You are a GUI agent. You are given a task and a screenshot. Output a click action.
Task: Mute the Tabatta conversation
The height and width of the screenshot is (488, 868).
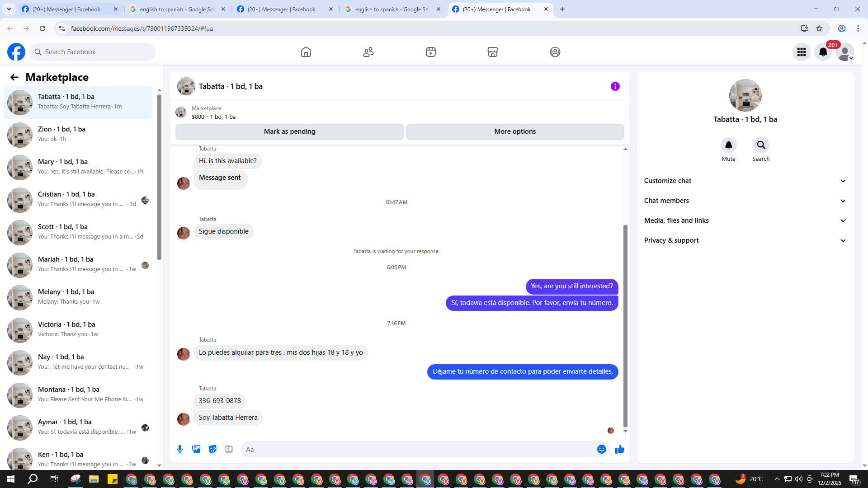[728, 145]
